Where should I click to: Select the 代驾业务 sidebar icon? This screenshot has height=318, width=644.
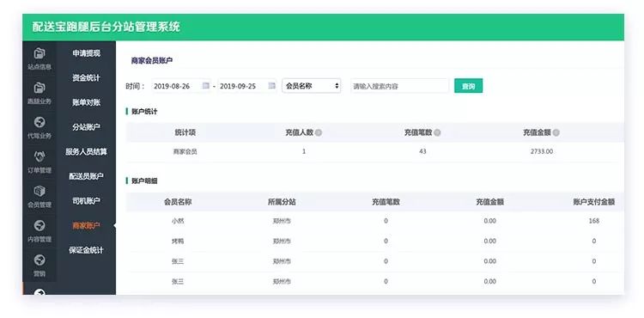pos(39,122)
